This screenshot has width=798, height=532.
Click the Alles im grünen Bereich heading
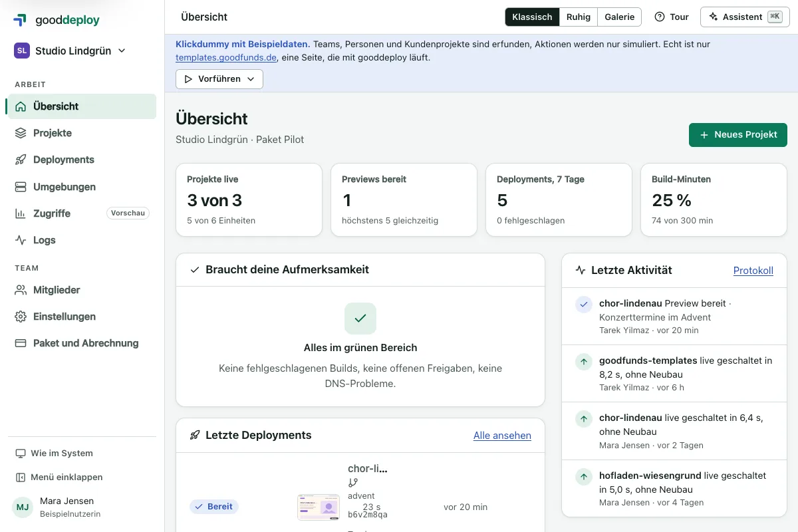coord(360,348)
